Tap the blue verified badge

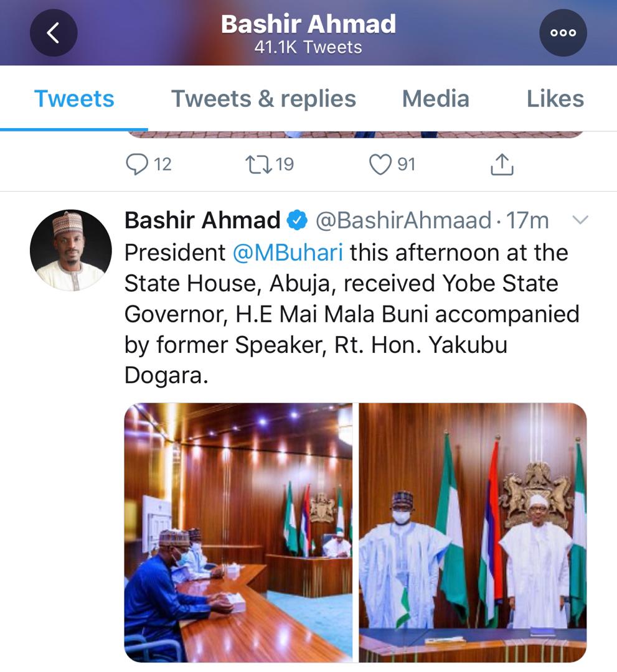(297, 220)
